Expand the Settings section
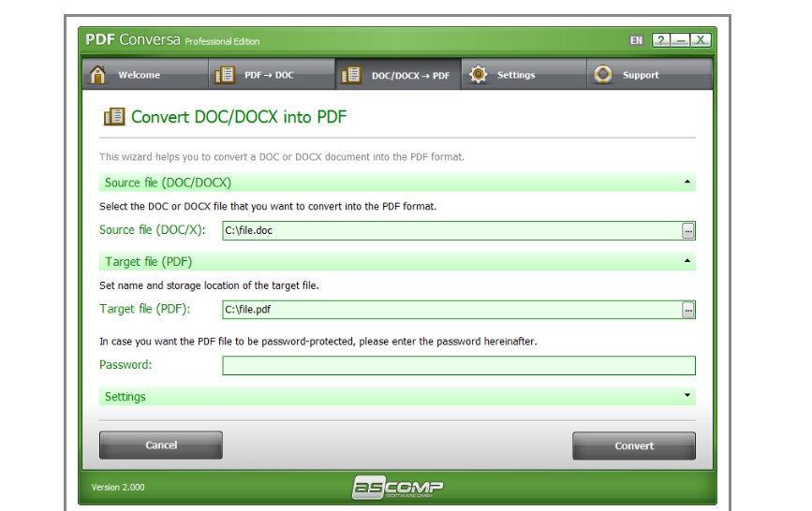Image resolution: width=812 pixels, height=511 pixels. (687, 395)
